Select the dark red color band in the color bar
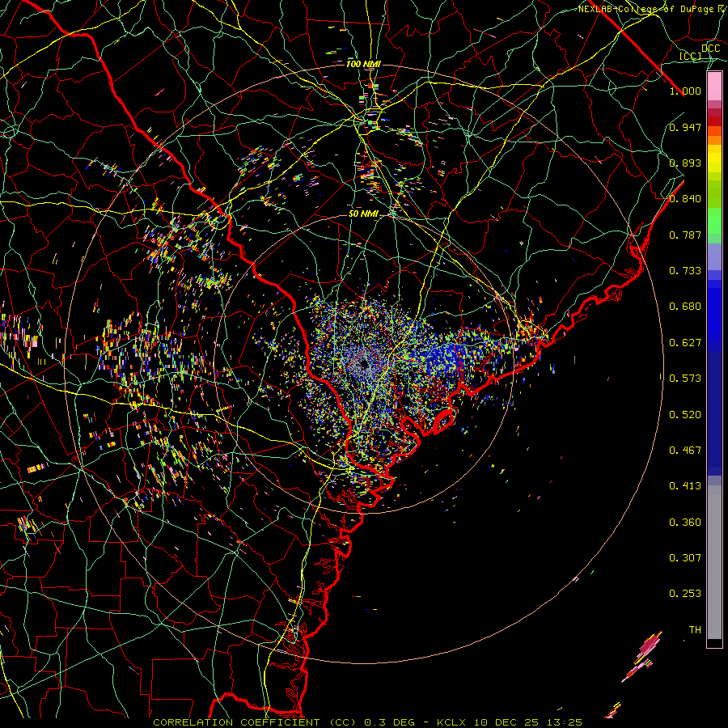 [x=714, y=121]
